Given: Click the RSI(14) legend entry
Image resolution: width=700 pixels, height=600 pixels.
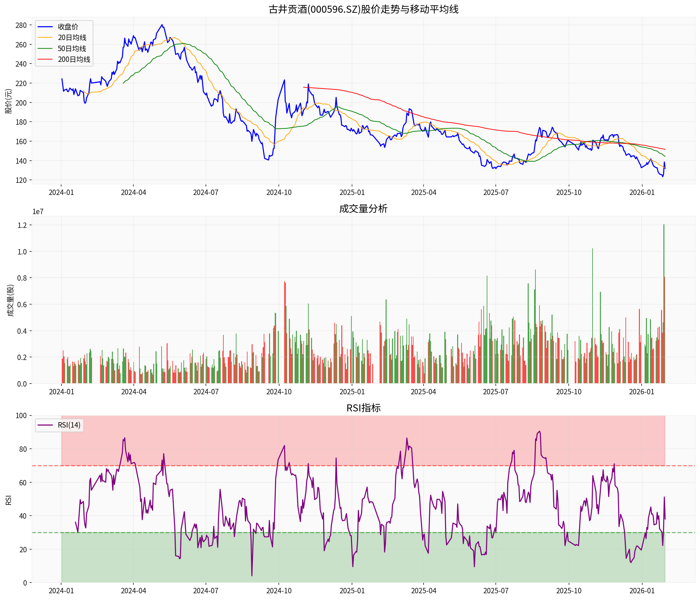Looking at the screenshot, I should point(69,425).
